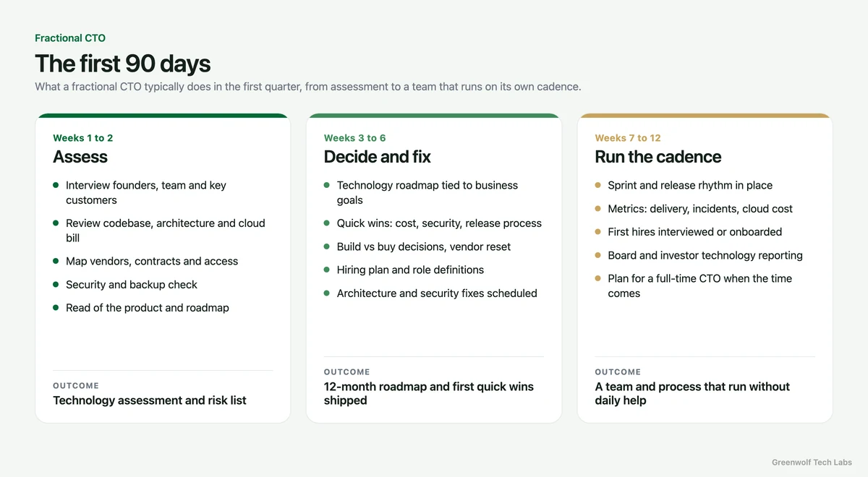Screen dimensions: 868x477
Task: Click 'The first 90 days' title
Action: [123, 64]
